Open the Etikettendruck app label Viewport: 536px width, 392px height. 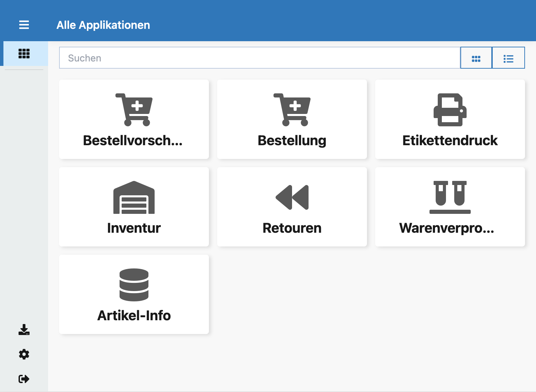click(450, 141)
